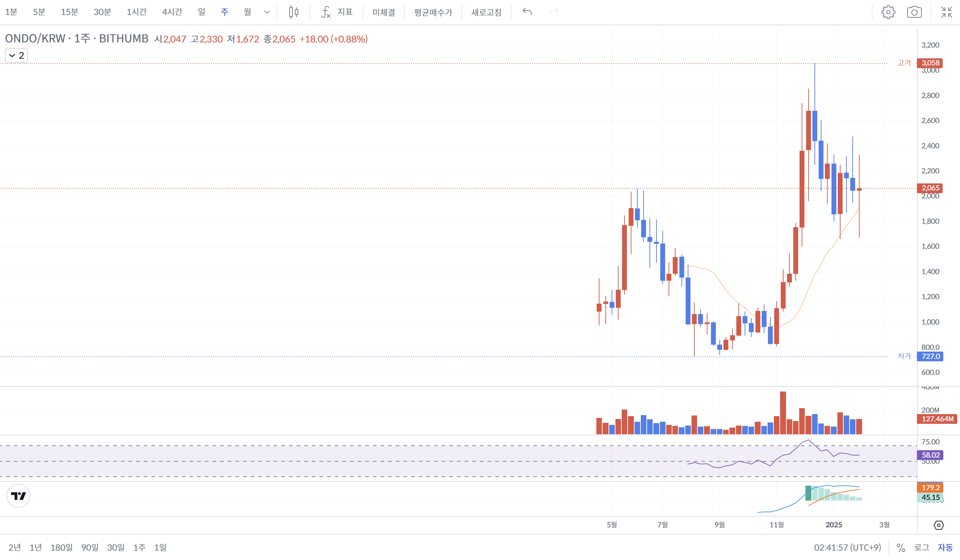Click the 새로고침 refresh button

click(x=486, y=12)
